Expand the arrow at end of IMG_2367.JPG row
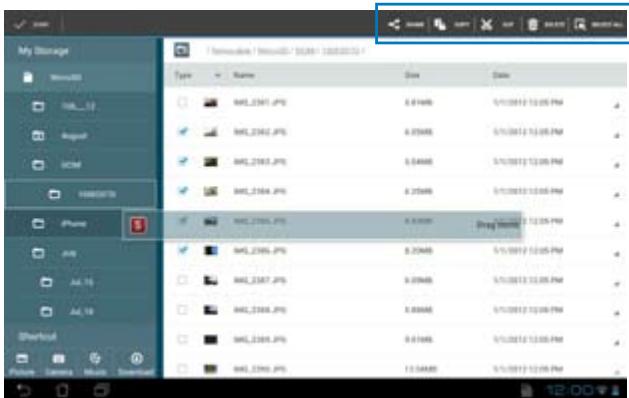This screenshot has width=629, height=398. pos(617,284)
